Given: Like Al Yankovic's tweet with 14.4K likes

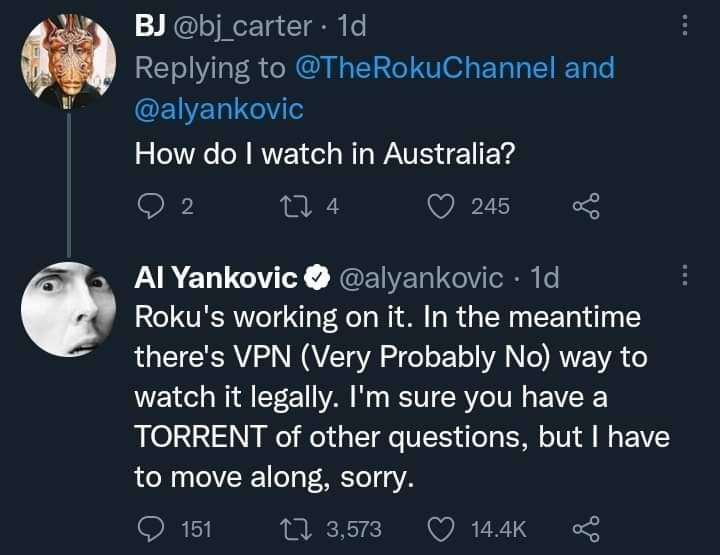Looking at the screenshot, I should [x=442, y=529].
